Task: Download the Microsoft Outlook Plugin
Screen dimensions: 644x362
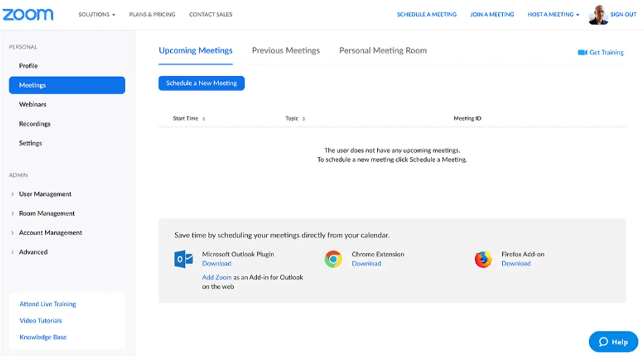Action: (217, 263)
